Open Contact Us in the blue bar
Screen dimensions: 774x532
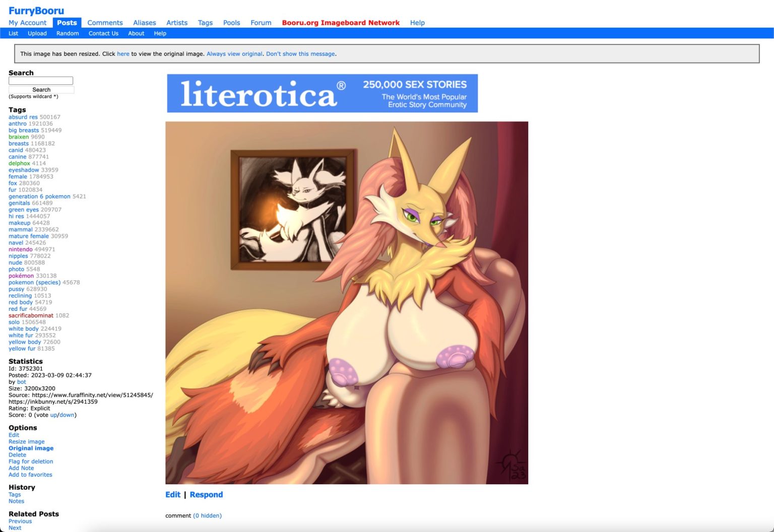103,33
